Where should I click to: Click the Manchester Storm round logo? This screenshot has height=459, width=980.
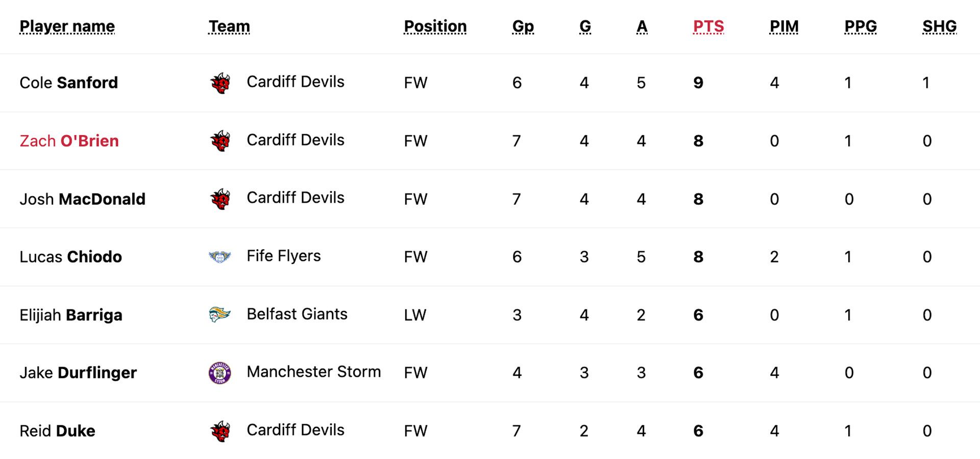(220, 373)
